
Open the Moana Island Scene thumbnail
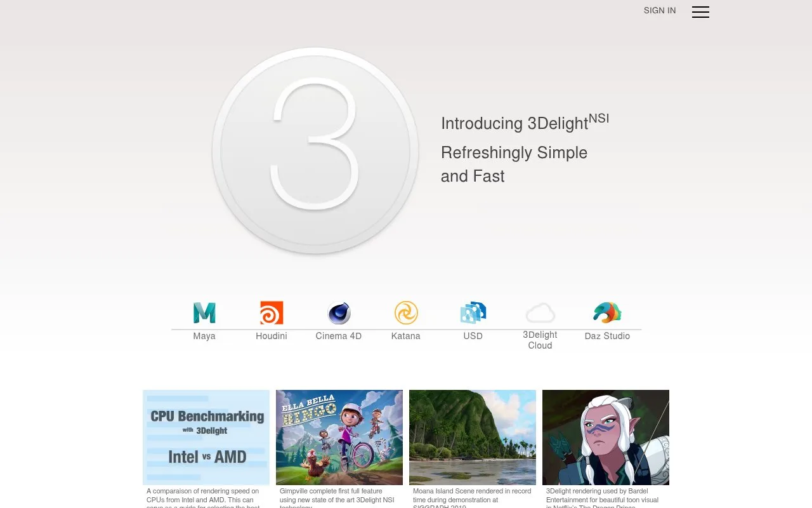473,438
